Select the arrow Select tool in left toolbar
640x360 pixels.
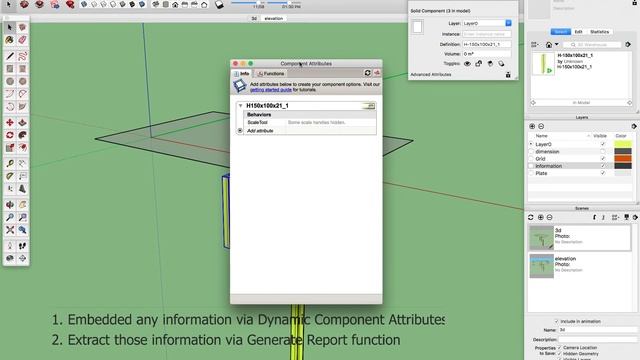pyautogui.click(x=10, y=27)
